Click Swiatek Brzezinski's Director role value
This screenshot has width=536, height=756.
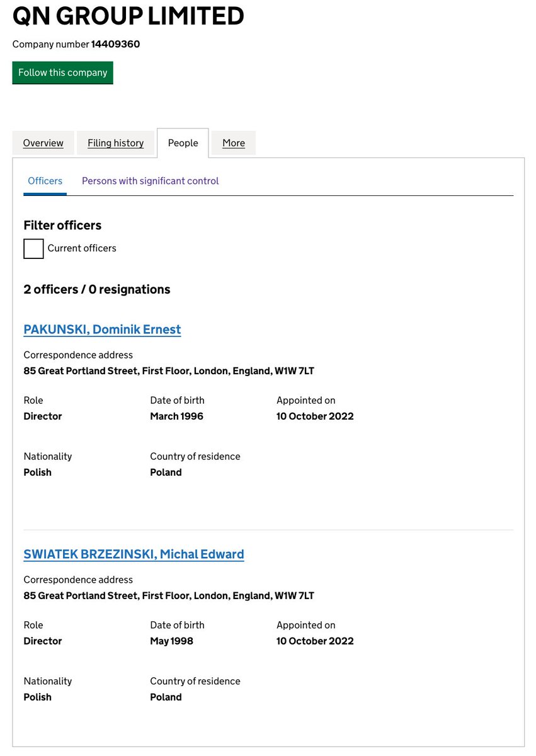[x=43, y=641]
